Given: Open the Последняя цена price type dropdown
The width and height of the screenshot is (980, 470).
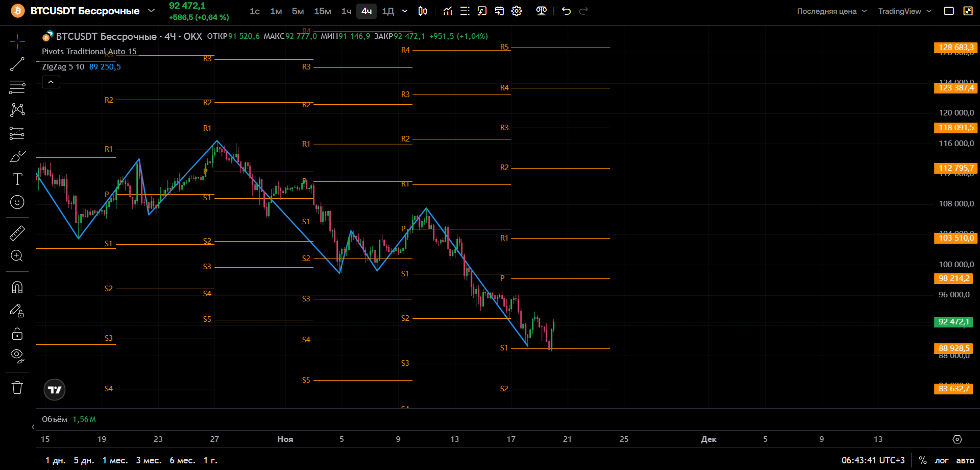Looking at the screenshot, I should (832, 11).
